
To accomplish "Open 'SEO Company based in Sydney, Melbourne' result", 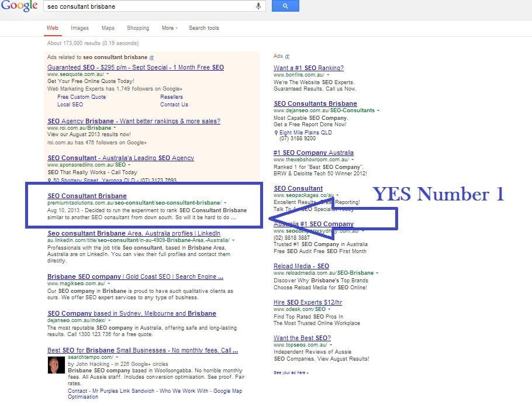I will (132, 313).
